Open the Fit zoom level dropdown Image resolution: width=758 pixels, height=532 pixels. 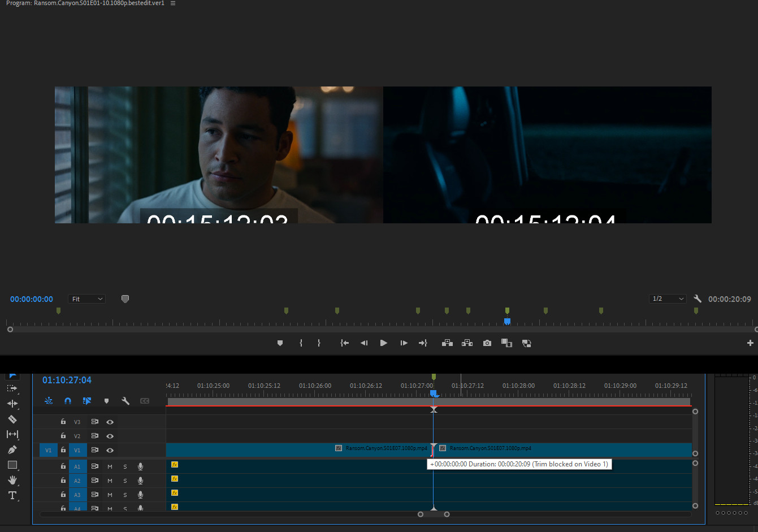[86, 299]
